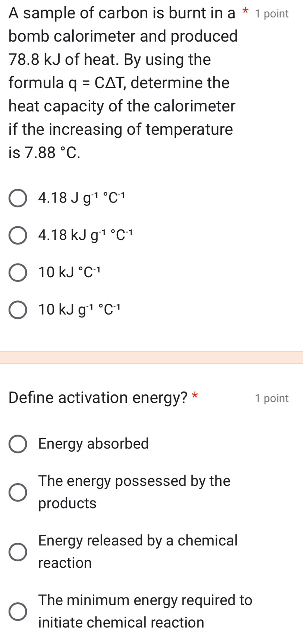Viewport: 303px width, 644px height.
Task: Click the "Energy released by a chemical reaction" label
Action: [138, 551]
